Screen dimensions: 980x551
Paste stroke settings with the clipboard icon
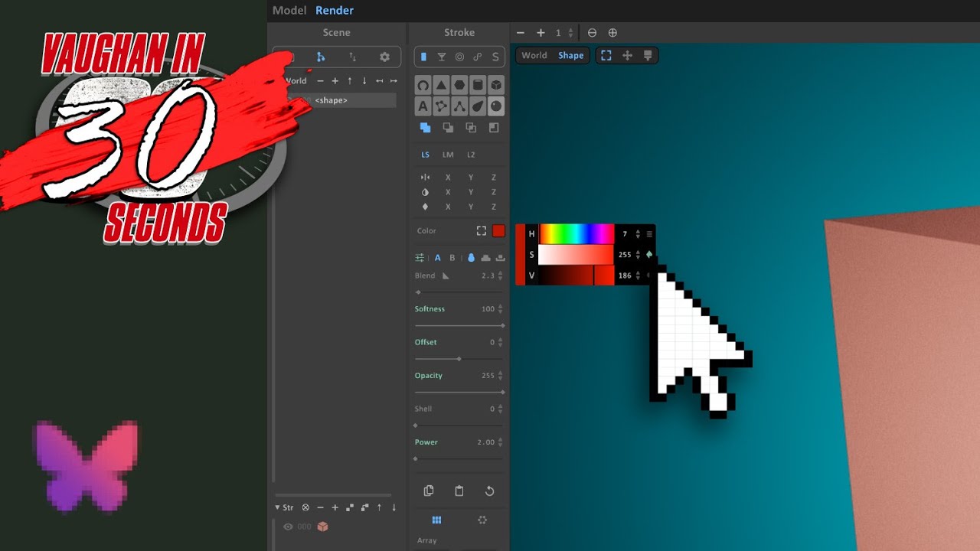tap(459, 491)
